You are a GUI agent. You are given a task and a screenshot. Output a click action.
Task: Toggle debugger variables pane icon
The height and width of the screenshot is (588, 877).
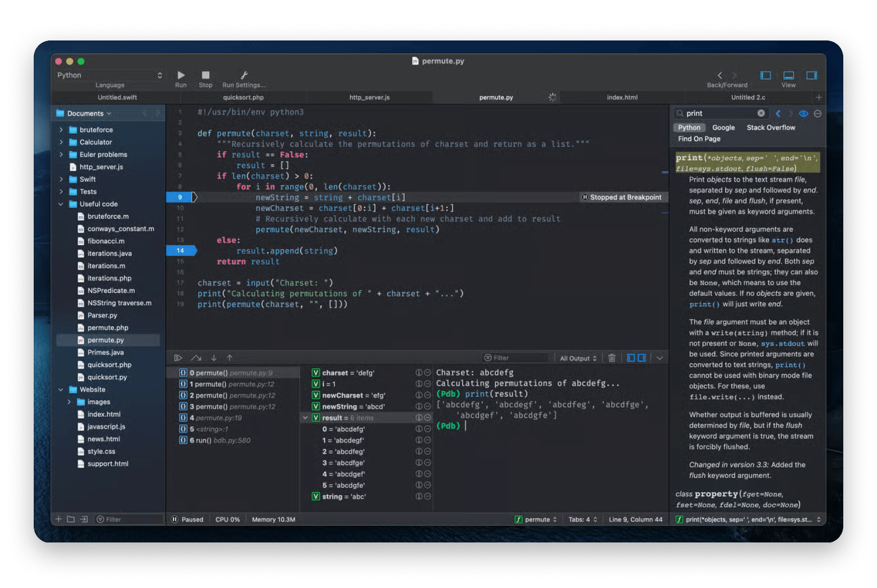(631, 358)
